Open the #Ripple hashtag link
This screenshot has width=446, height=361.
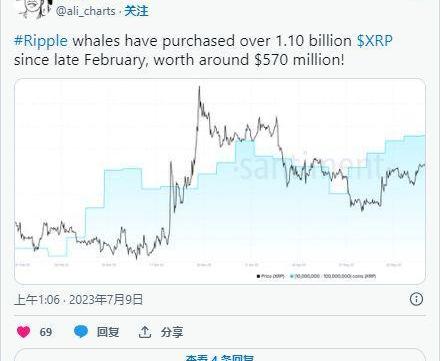coord(41,41)
